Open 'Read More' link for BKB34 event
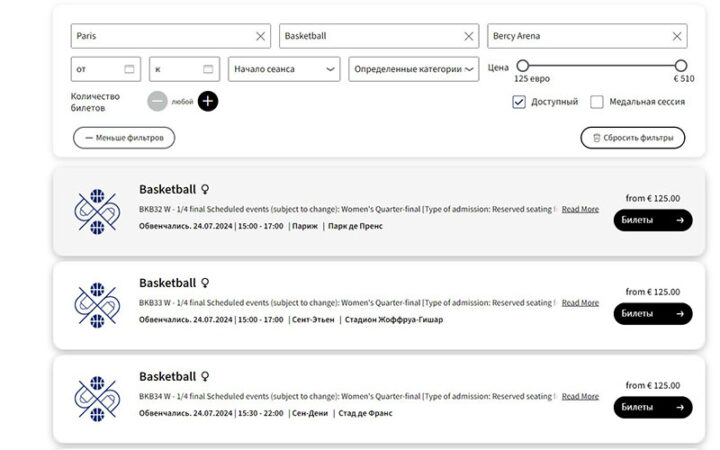 (x=580, y=396)
